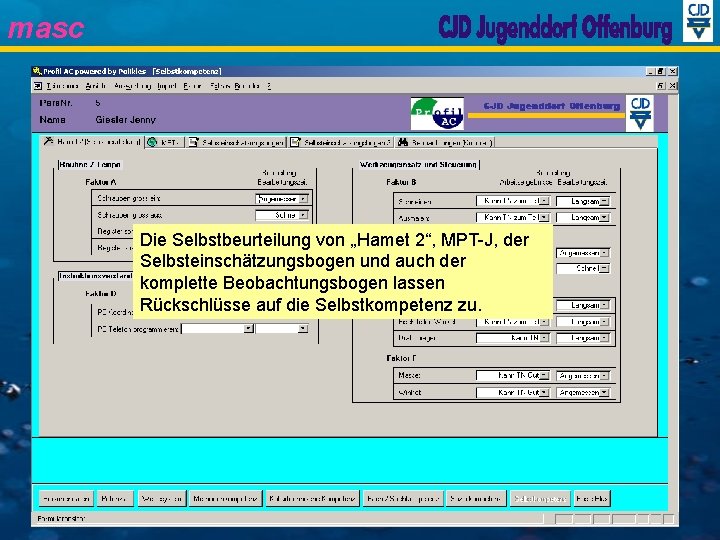This screenshot has width=720, height=540.
Task: Click the notepad icon on second Selbsteinschätzungsbogen tab
Action: pos(295,142)
